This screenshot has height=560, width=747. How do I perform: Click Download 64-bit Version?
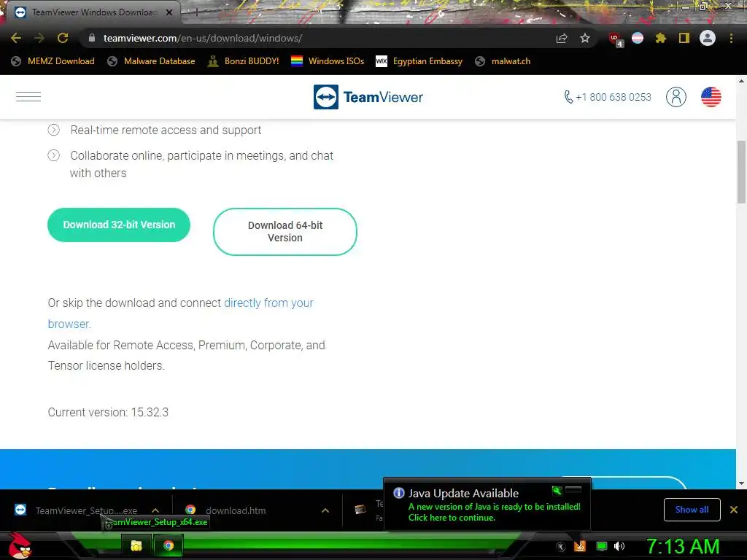coord(285,231)
